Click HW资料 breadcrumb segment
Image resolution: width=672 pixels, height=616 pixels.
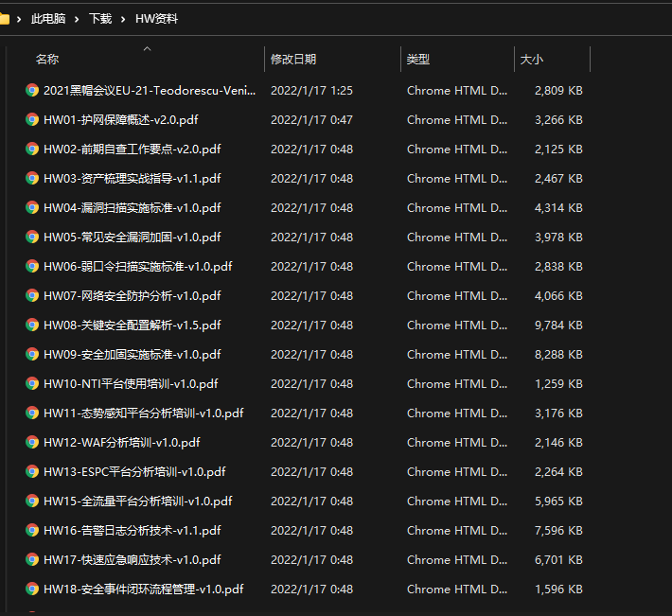[x=156, y=19]
